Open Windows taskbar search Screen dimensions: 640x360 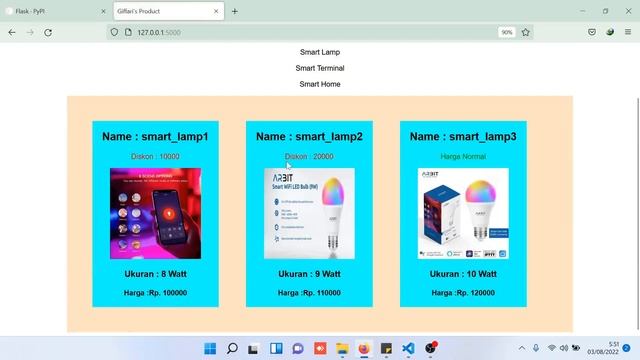point(232,349)
